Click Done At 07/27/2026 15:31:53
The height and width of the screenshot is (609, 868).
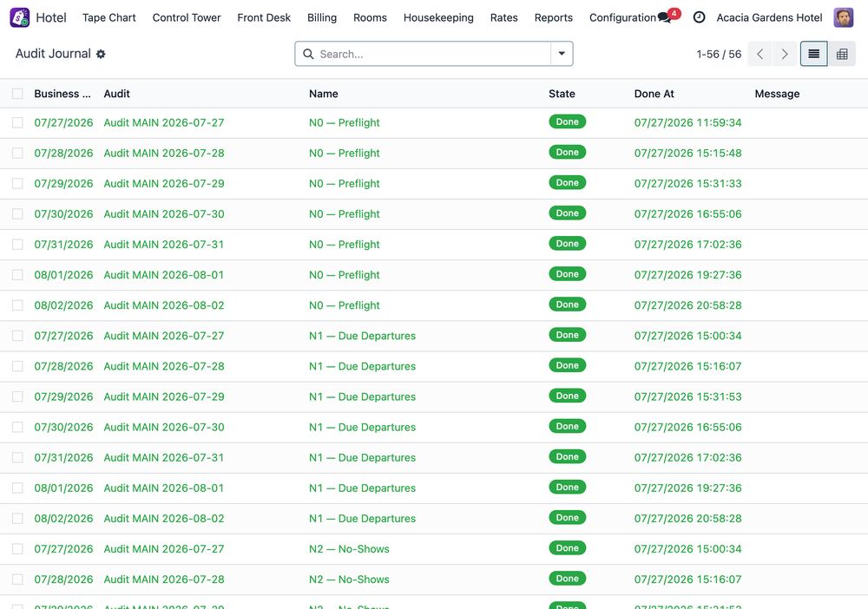(687, 396)
